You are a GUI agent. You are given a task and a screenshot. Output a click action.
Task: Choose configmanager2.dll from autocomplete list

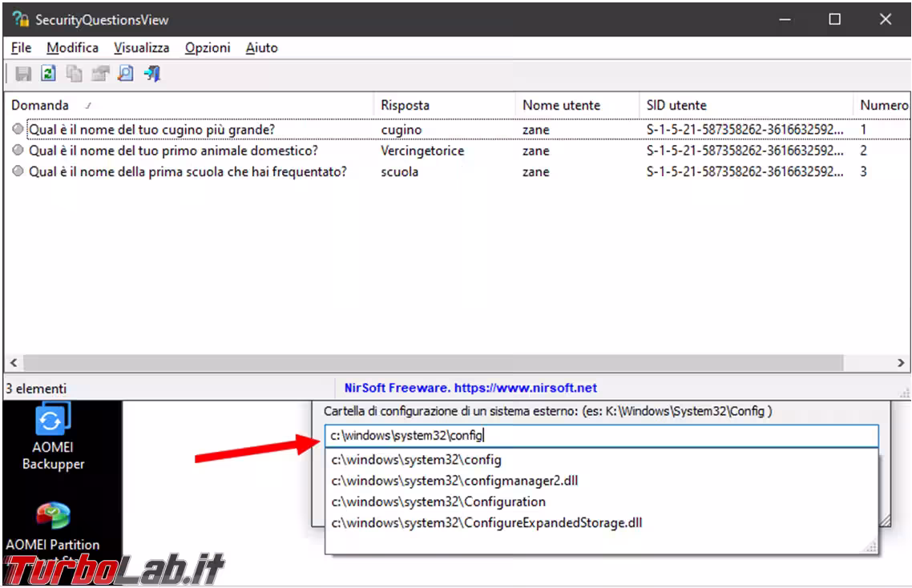pyautogui.click(x=454, y=481)
